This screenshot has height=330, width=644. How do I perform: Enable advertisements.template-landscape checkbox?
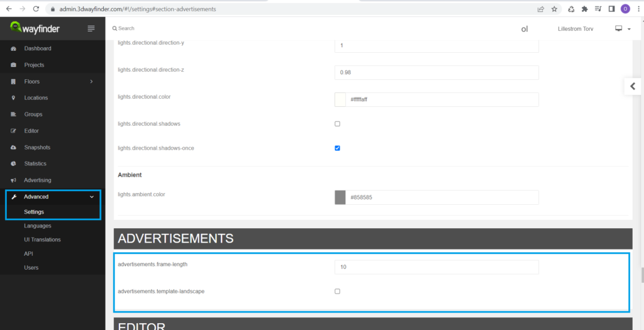(337, 292)
